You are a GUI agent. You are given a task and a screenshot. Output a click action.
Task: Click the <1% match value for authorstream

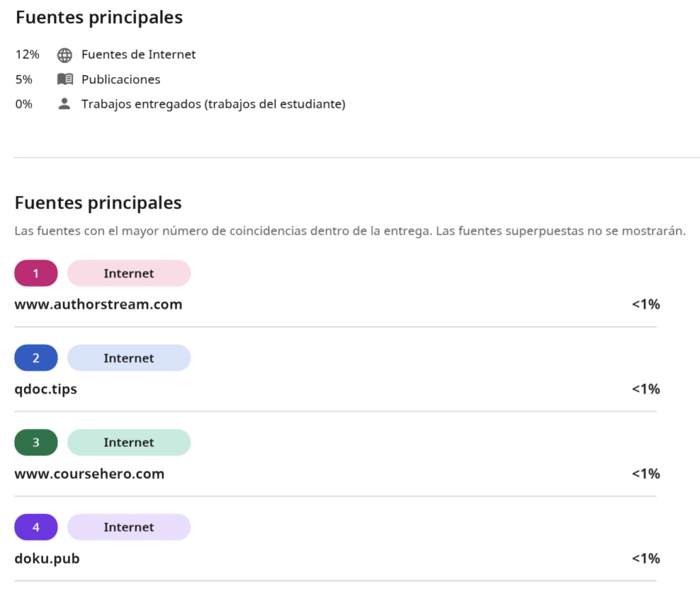click(645, 304)
